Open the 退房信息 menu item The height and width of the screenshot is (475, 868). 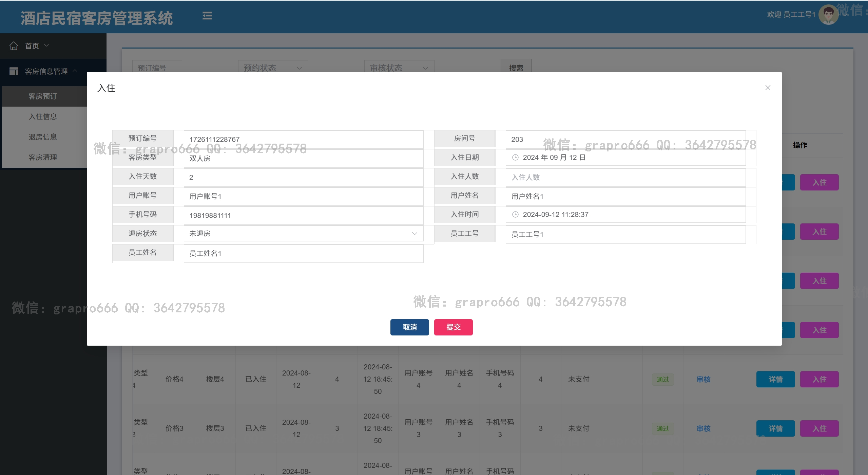pyautogui.click(x=43, y=137)
